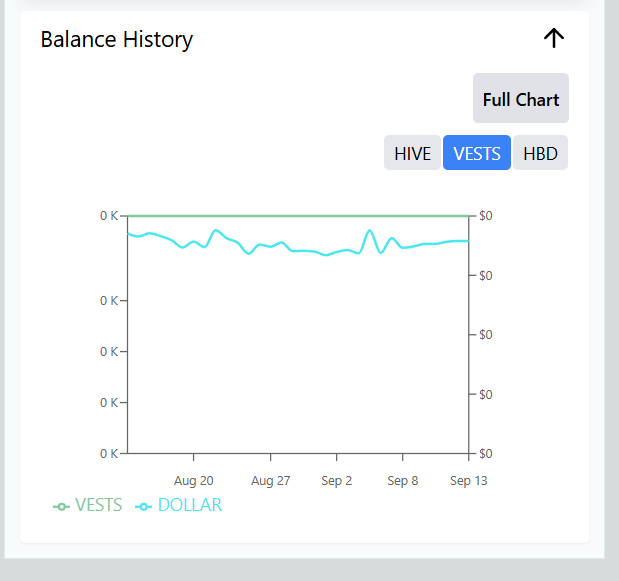Click the green VESTS line atop the chart
The height and width of the screenshot is (581, 619).
[x=300, y=215]
